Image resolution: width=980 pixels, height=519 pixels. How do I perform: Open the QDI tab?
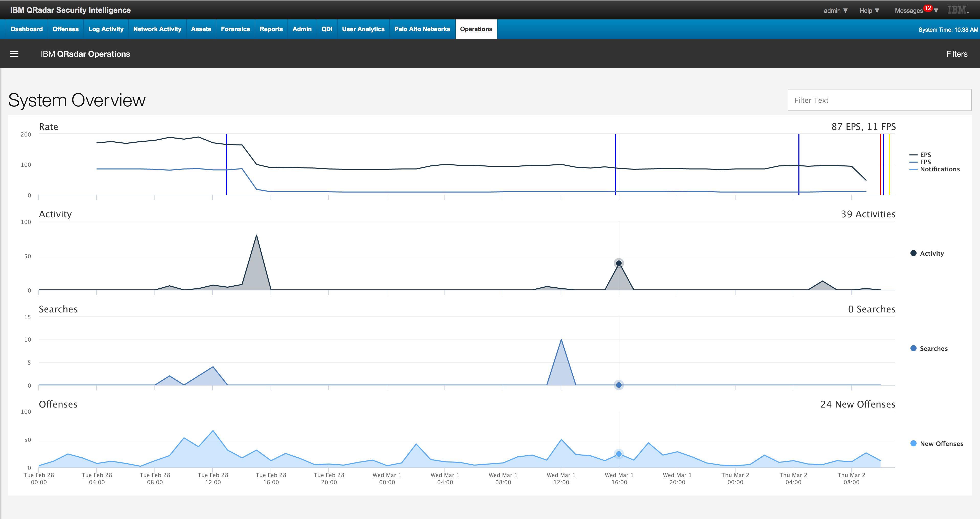327,29
